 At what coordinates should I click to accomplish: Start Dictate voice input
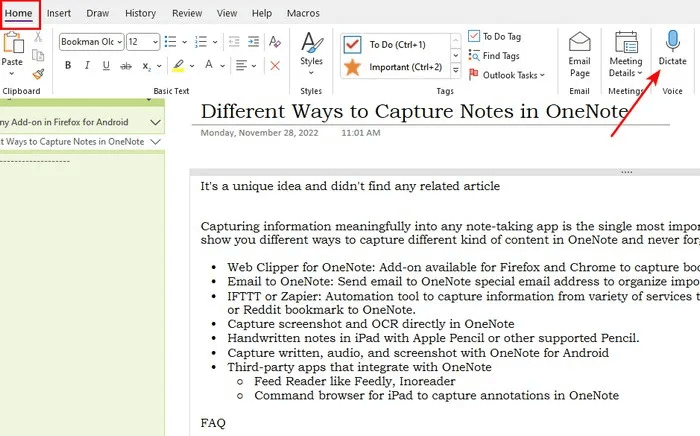tap(672, 48)
